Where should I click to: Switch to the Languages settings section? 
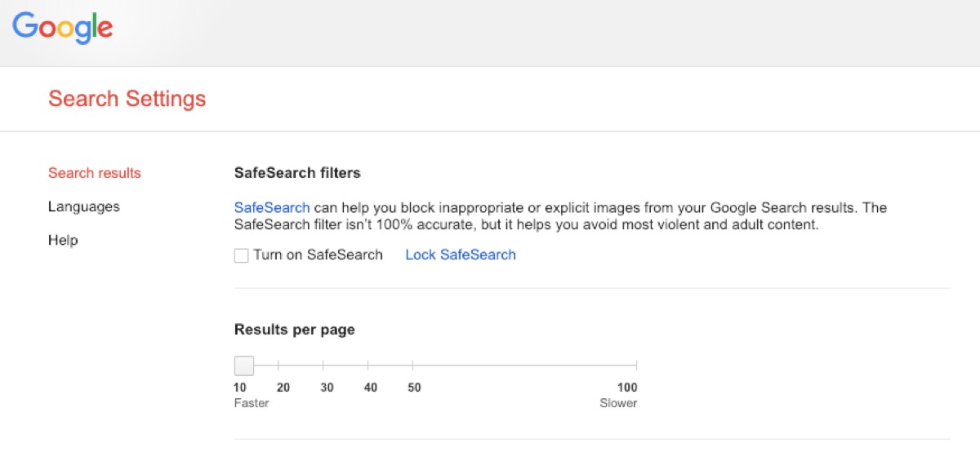[x=83, y=206]
